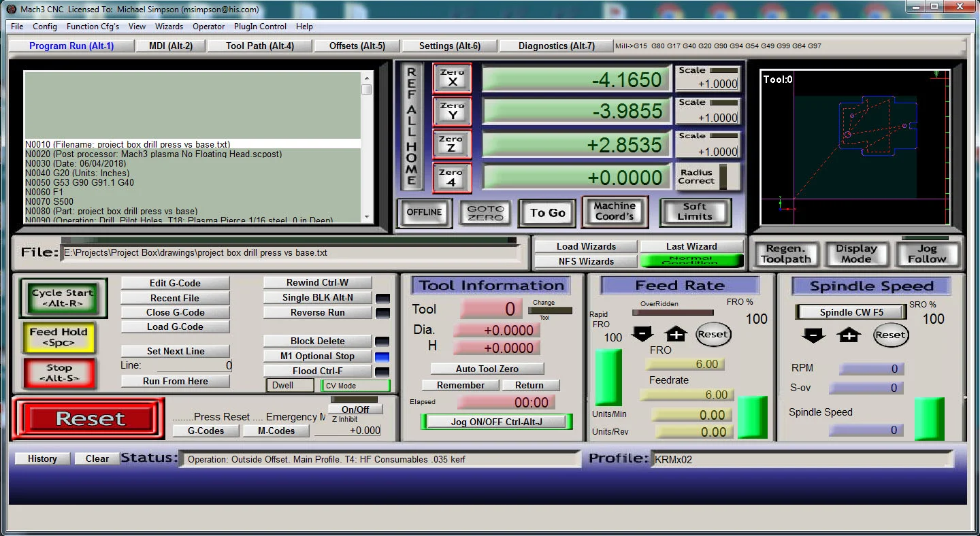This screenshot has width=980, height=536.
Task: Click the Zero Y axis button
Action: click(x=452, y=111)
